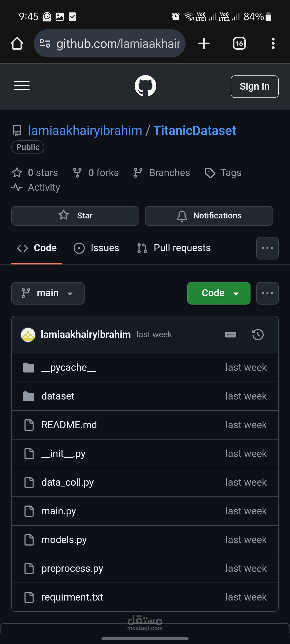
Task: Click the GitHub Octocat logo
Action: pos(145,86)
